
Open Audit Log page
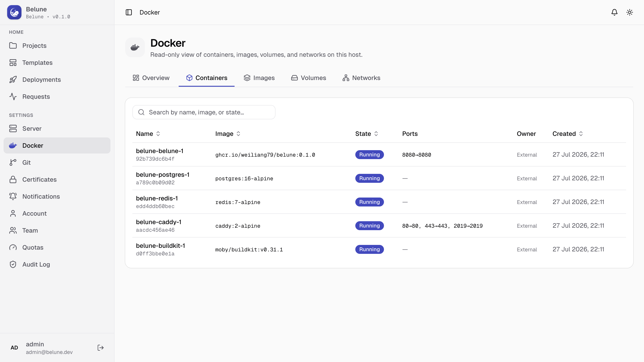(57, 264)
